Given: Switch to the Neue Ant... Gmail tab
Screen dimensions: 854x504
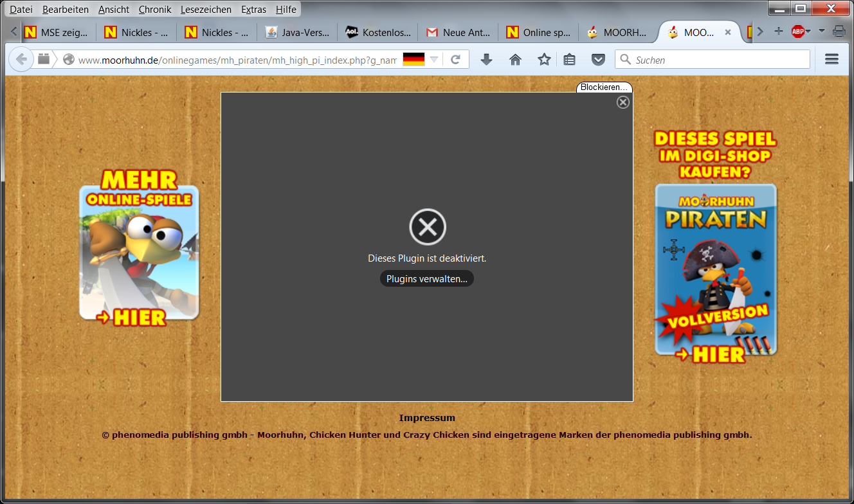Looking at the screenshot, I should point(458,32).
